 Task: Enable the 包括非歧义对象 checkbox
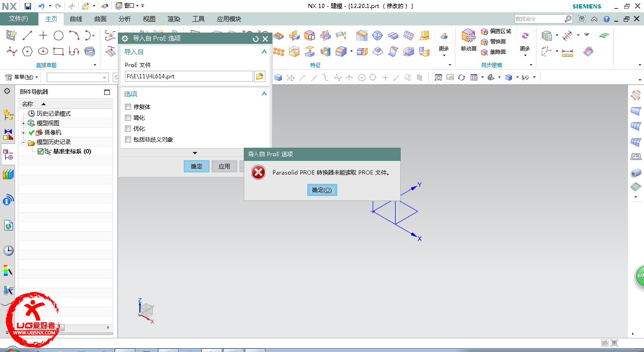(128, 140)
